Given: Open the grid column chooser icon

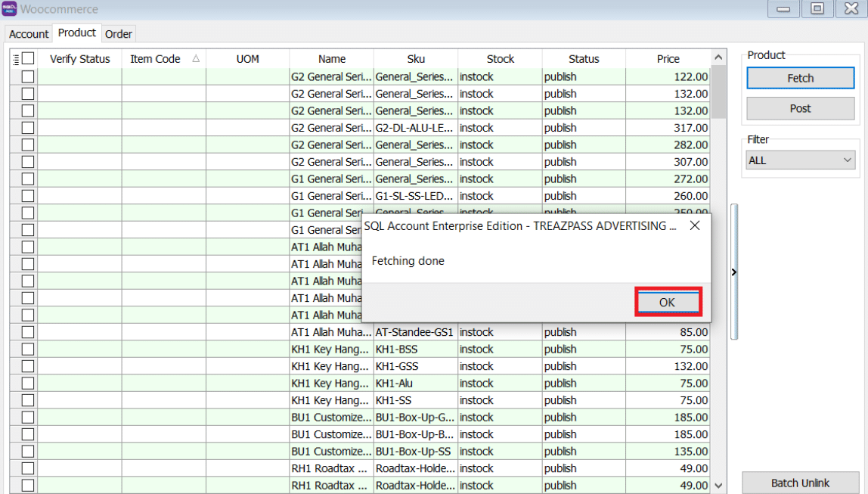Looking at the screenshot, I should point(16,59).
